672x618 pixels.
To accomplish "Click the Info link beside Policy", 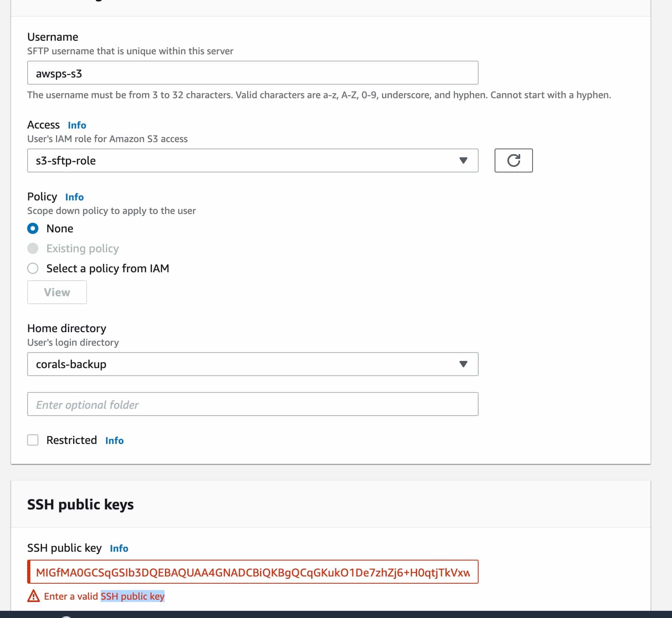I will tap(74, 197).
